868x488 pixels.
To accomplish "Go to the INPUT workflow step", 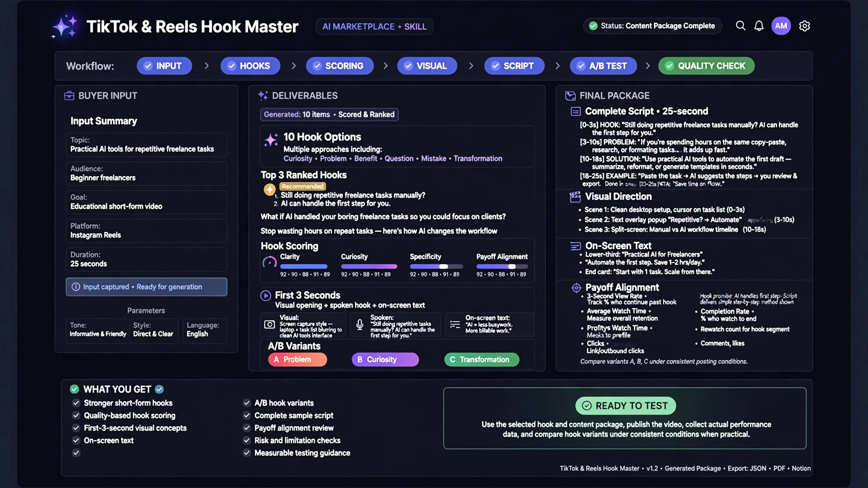I will click(164, 66).
